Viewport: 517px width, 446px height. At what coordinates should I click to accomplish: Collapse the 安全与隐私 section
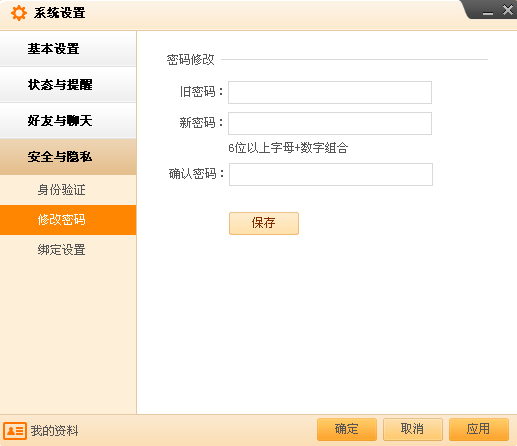68,157
